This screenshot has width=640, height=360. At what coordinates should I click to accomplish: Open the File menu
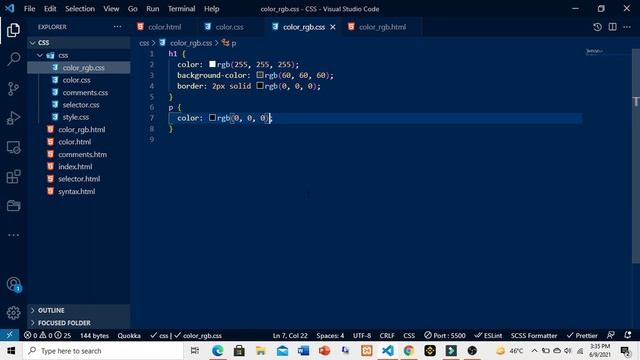click(29, 9)
